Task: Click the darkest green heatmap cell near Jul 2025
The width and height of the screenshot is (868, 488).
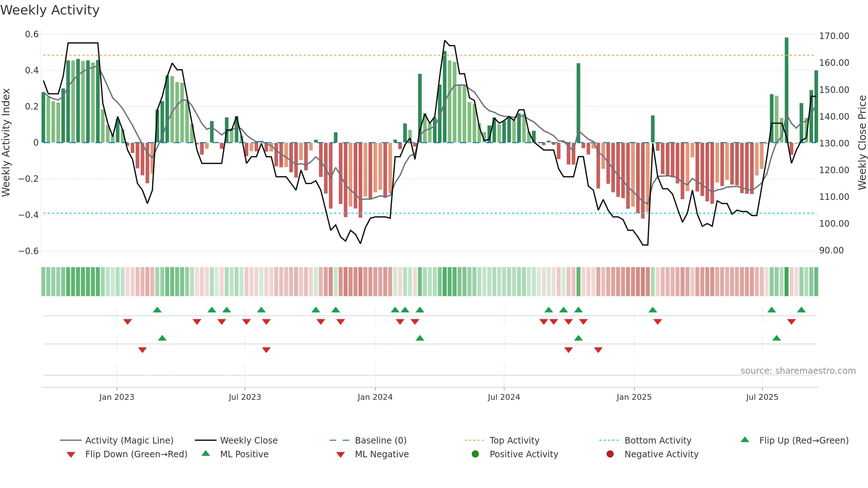Action: click(x=787, y=282)
